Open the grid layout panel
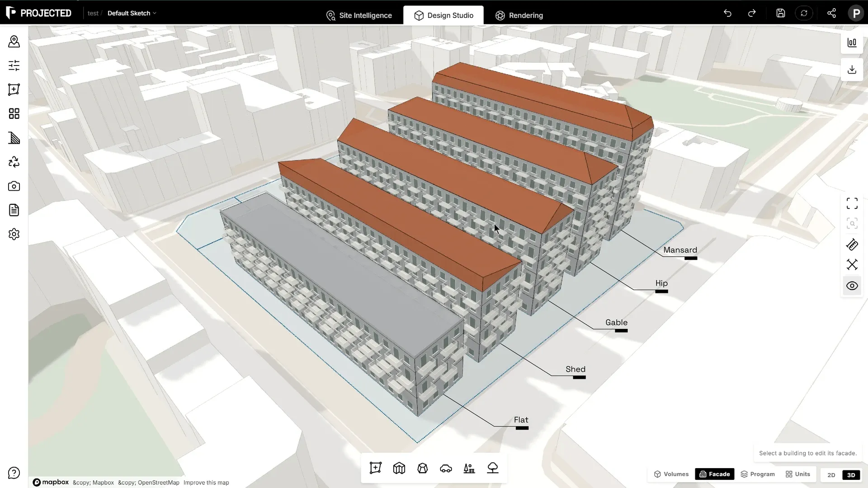 pyautogui.click(x=14, y=113)
